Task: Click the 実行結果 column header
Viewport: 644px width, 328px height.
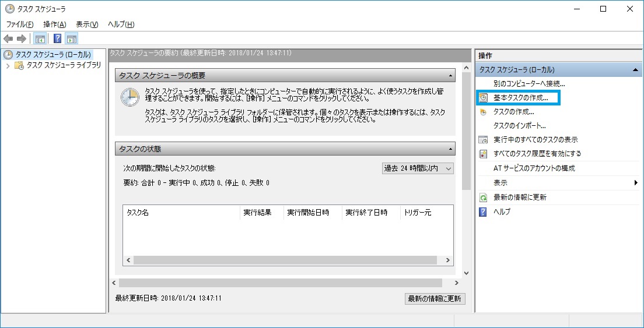Action: click(261, 213)
